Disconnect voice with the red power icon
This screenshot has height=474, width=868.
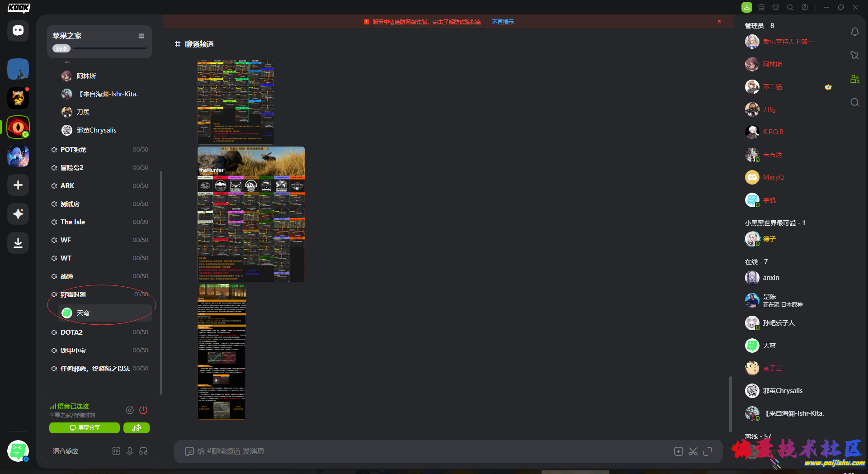143,410
